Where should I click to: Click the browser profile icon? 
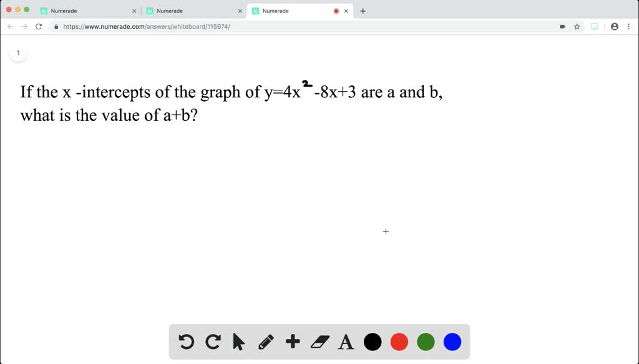pos(615,27)
